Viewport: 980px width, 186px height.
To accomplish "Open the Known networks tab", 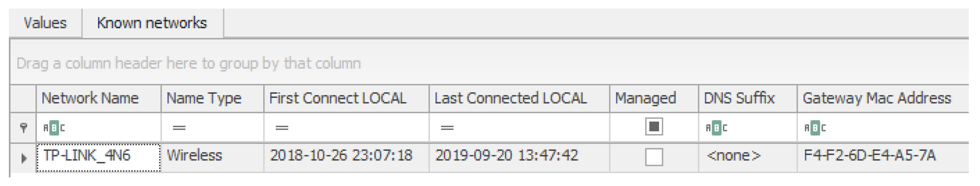I will pos(152,23).
